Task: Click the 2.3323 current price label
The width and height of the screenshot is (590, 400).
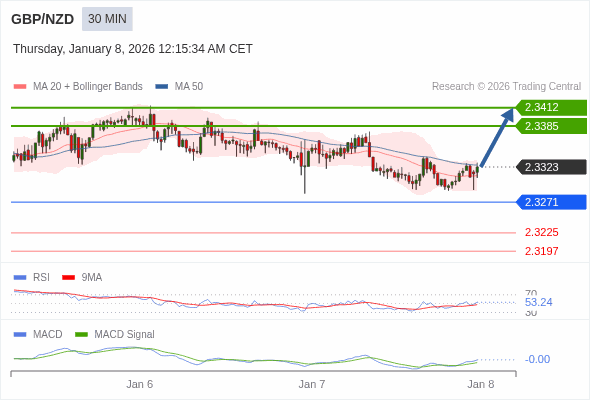Action: 551,167
